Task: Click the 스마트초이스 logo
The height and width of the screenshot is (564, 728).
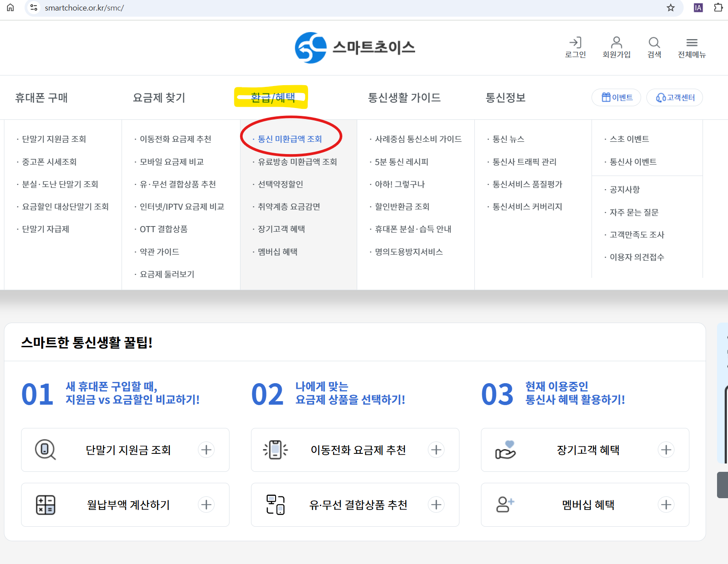Action: [355, 47]
